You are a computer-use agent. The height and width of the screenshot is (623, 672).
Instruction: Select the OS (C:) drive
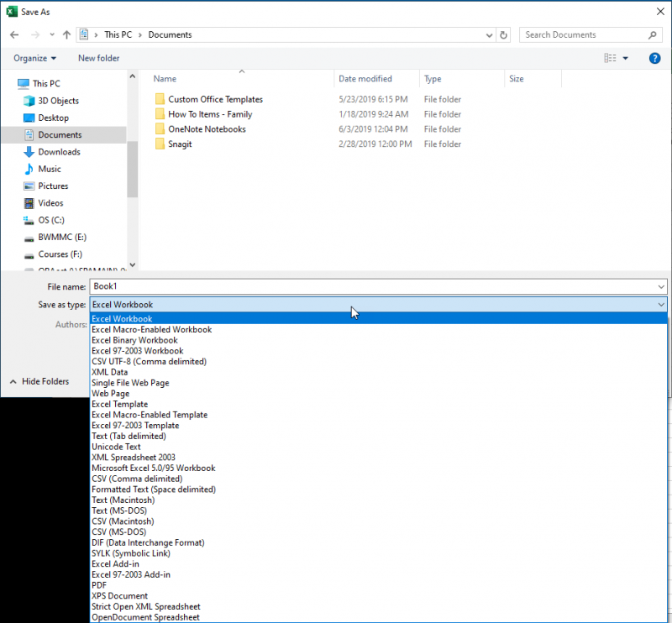point(51,220)
